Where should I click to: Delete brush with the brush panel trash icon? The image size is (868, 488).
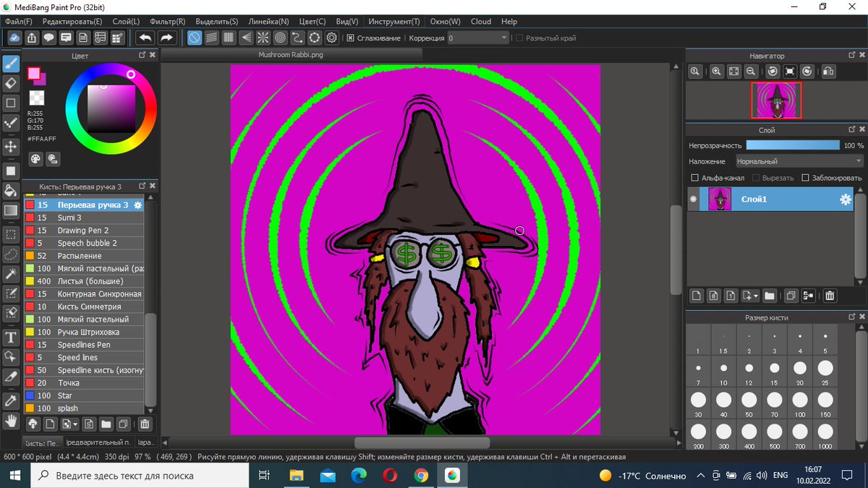coord(145,424)
